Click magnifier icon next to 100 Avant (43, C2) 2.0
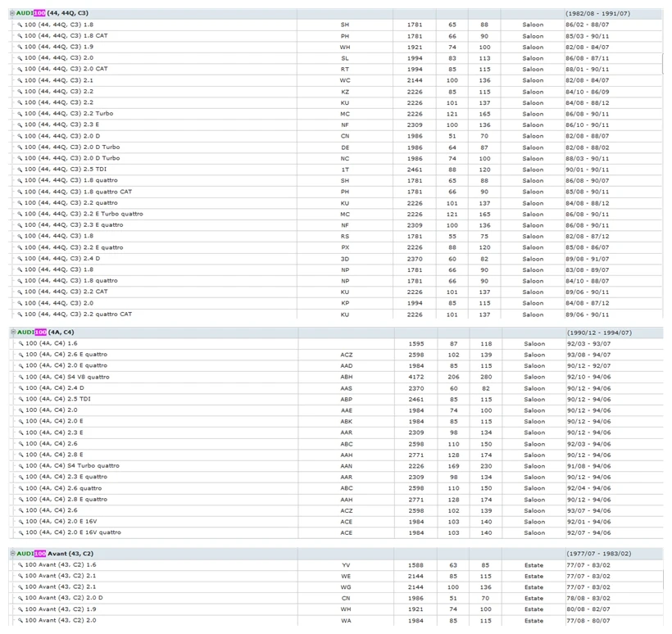672x634 pixels. point(20,620)
